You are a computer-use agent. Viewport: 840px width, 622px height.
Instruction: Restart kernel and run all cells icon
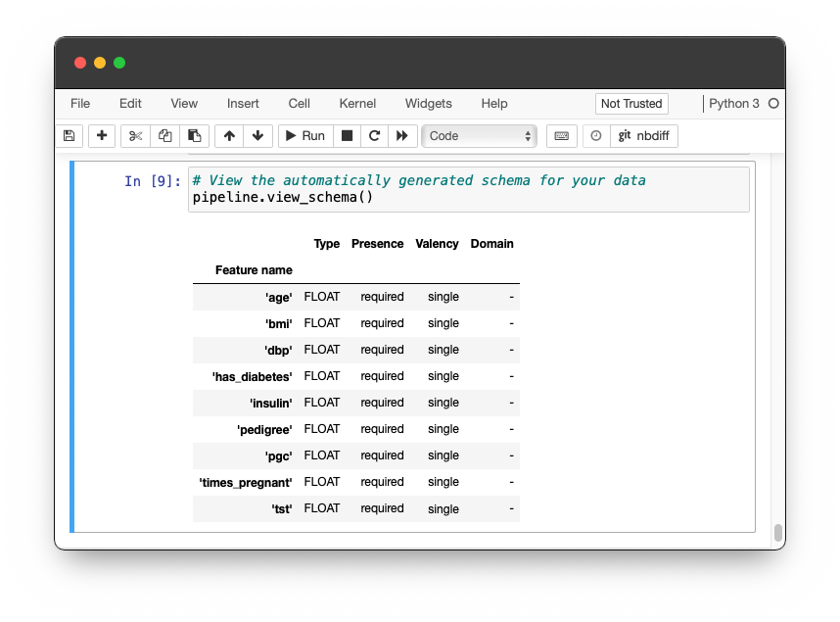(402, 135)
